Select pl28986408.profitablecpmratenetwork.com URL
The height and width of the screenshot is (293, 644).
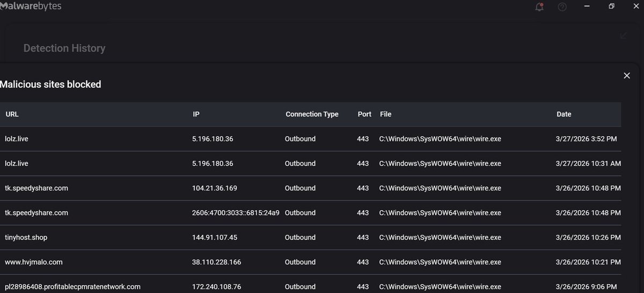click(x=72, y=287)
